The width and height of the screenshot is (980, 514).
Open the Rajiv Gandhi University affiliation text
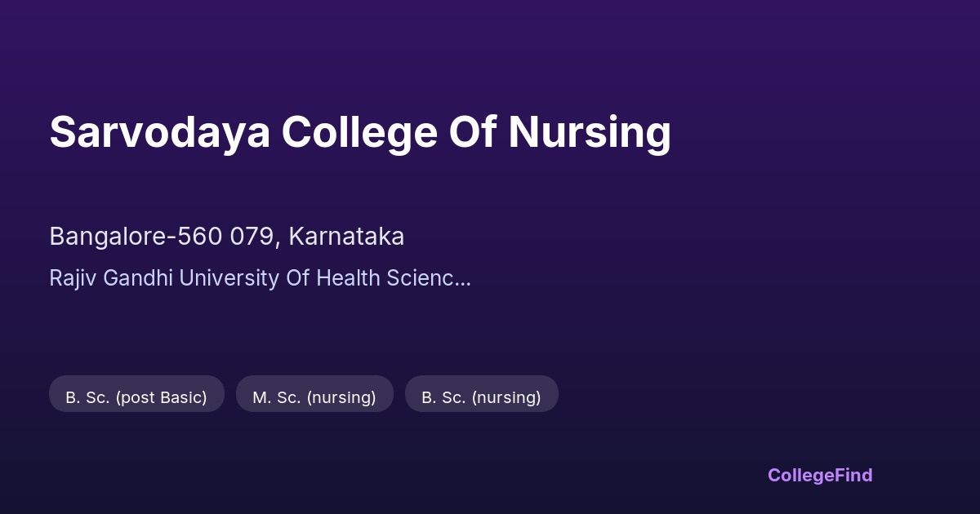[x=259, y=278]
